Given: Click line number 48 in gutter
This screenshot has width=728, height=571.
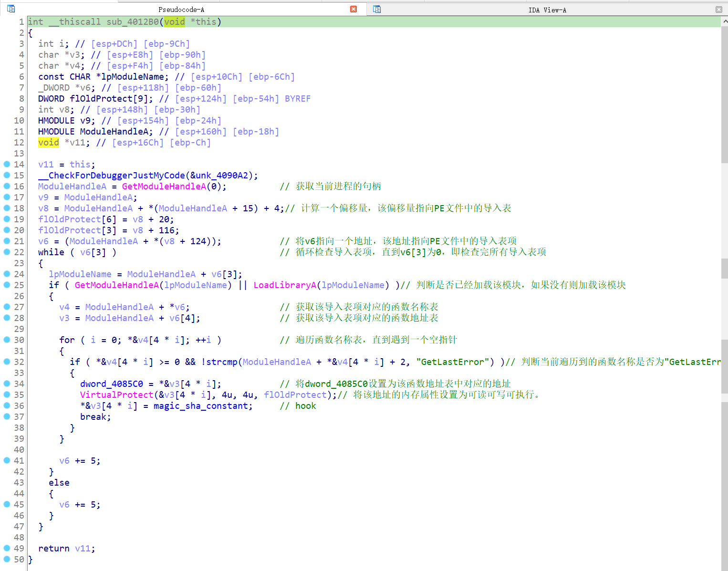Looking at the screenshot, I should click(x=19, y=537).
